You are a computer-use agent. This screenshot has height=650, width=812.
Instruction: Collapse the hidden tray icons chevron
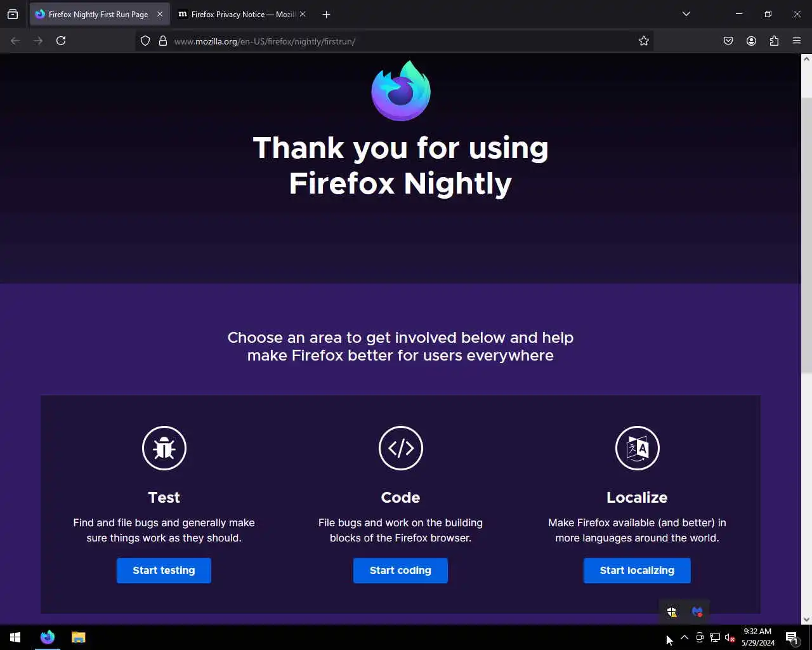(684, 637)
